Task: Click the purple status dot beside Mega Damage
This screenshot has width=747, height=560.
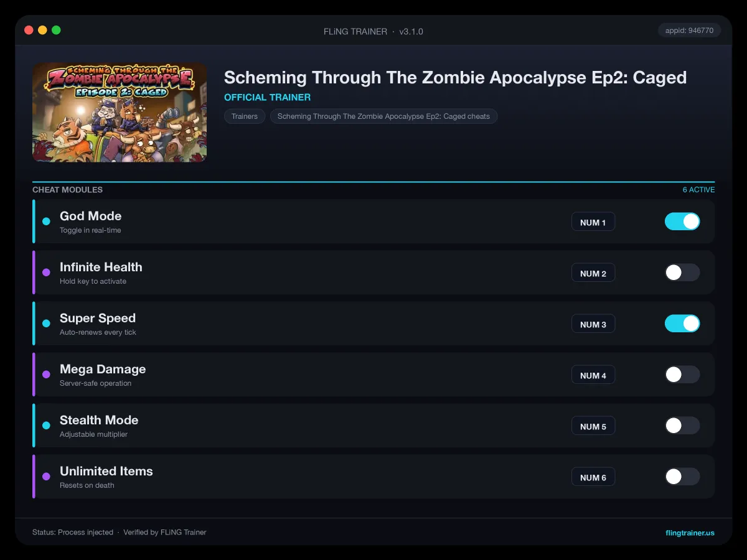Action: pos(46,375)
